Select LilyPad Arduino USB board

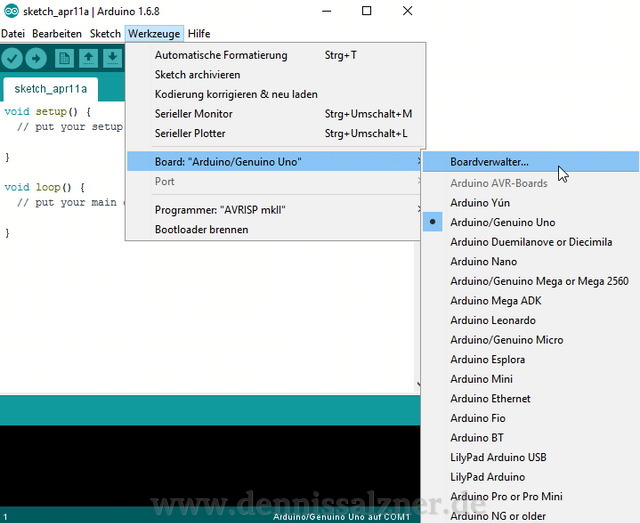[x=531, y=458]
